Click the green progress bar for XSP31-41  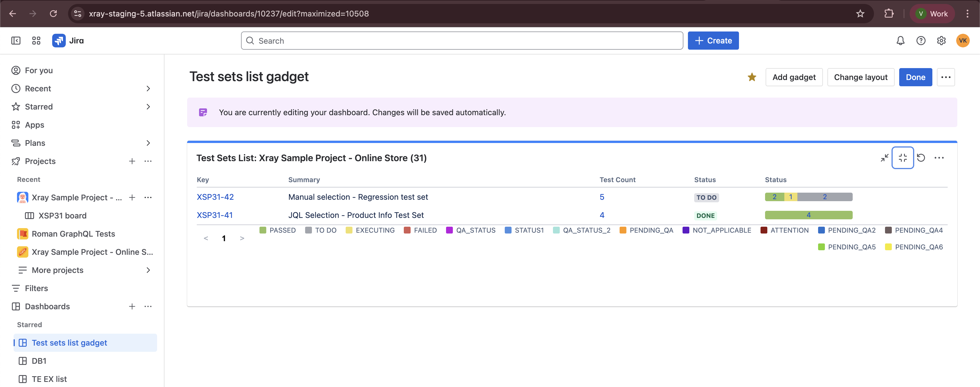pyautogui.click(x=808, y=215)
